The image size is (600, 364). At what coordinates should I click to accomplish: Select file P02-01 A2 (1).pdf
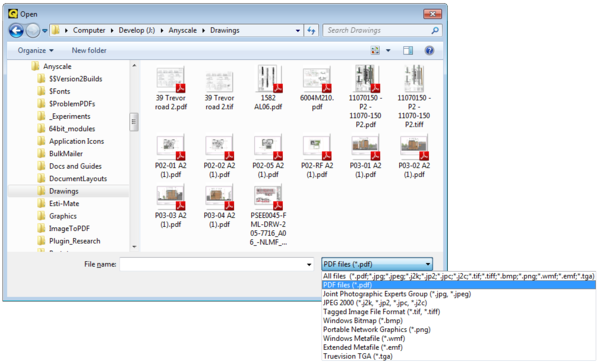171,156
